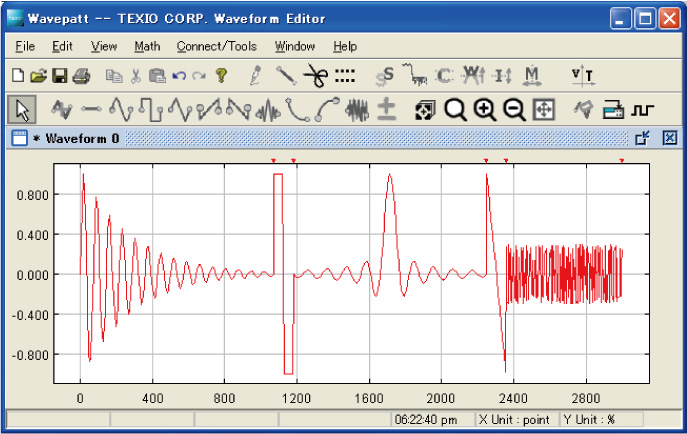This screenshot has height=434, width=687.
Task: Click the scissors Cut icon near Copy
Action: tap(136, 76)
